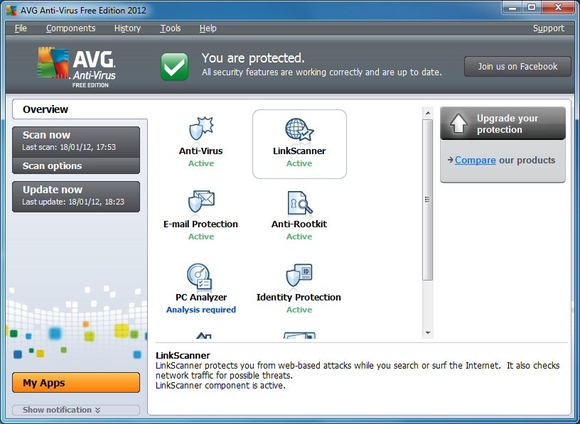Image resolution: width=580 pixels, height=424 pixels.
Task: Click the Upgrade your protection arrow icon
Action: pyautogui.click(x=458, y=124)
